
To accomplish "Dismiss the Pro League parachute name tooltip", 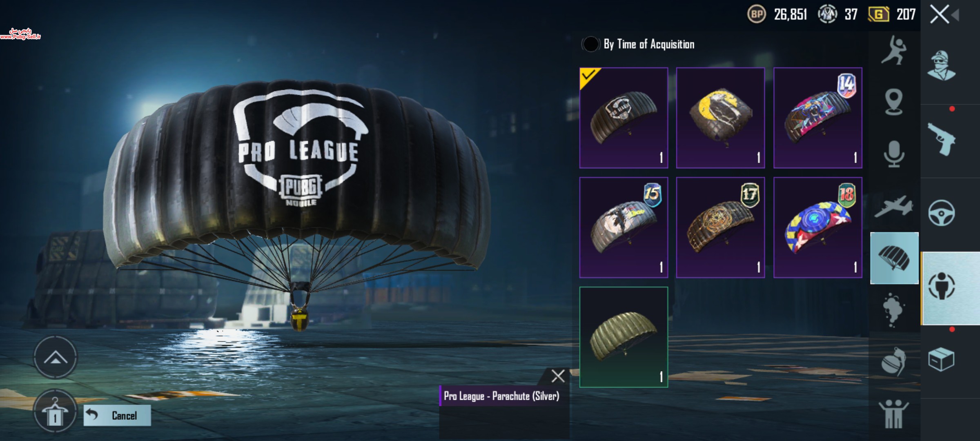I will 558,376.
